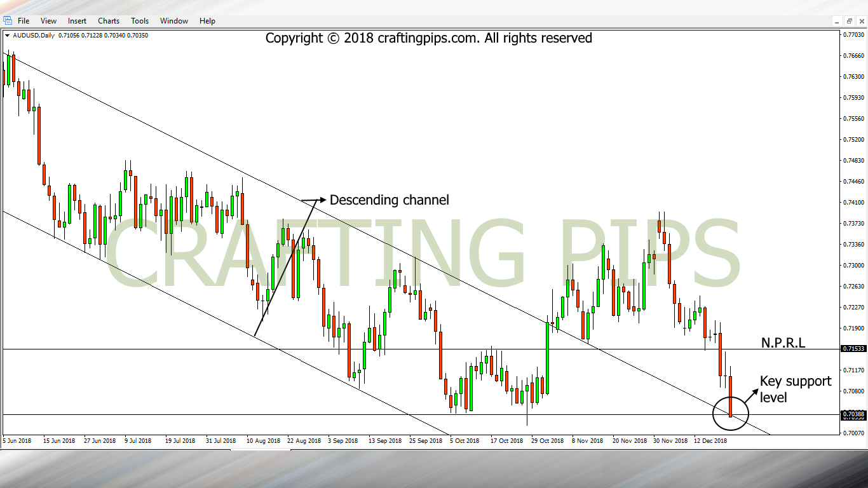This screenshot has width=868, height=488.
Task: Open the File menu
Action: click(24, 21)
